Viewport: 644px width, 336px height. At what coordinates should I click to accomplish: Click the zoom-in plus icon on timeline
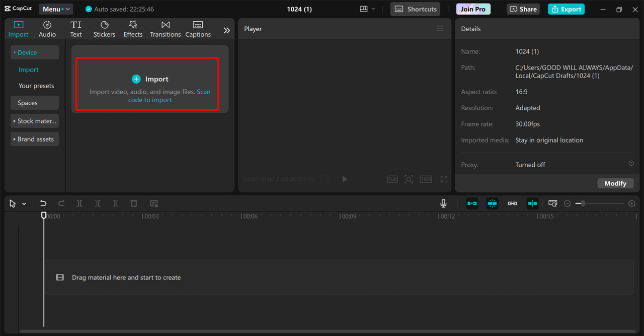pyautogui.click(x=632, y=204)
